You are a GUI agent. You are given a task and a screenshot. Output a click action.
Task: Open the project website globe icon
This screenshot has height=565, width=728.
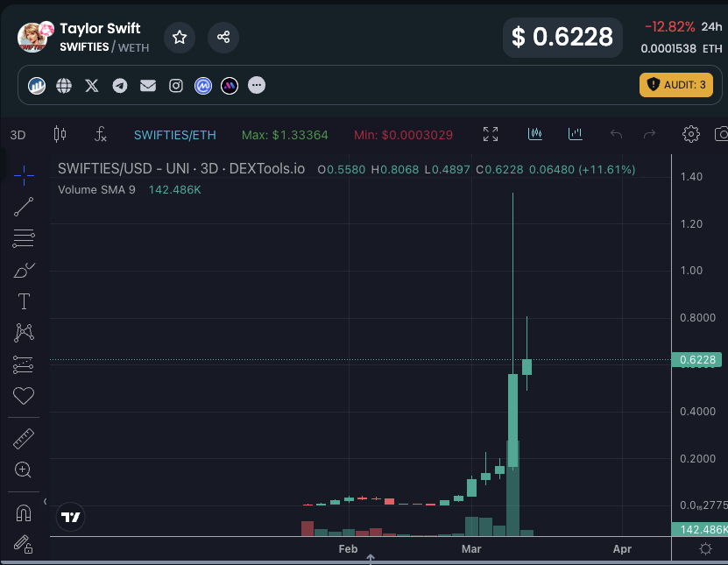click(x=64, y=86)
